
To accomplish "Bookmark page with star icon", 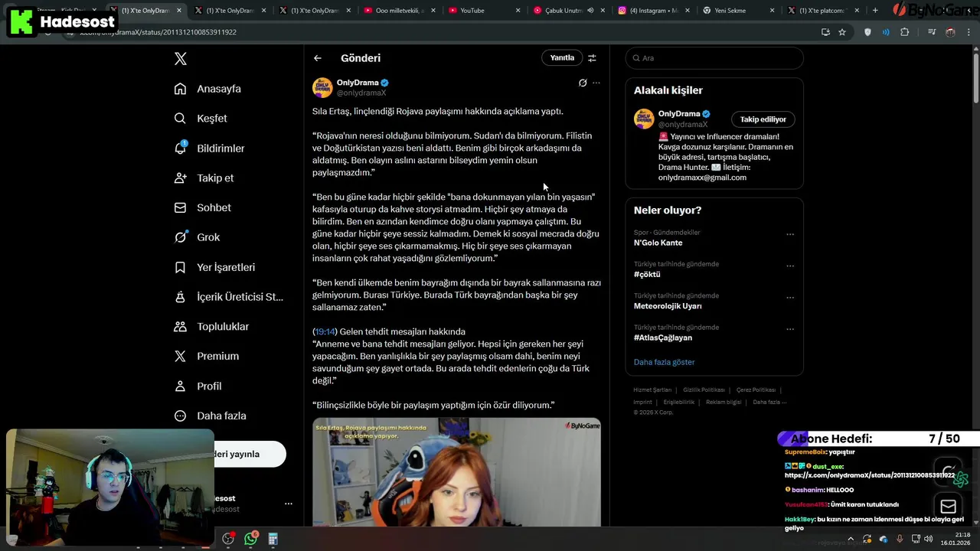I will click(x=842, y=32).
